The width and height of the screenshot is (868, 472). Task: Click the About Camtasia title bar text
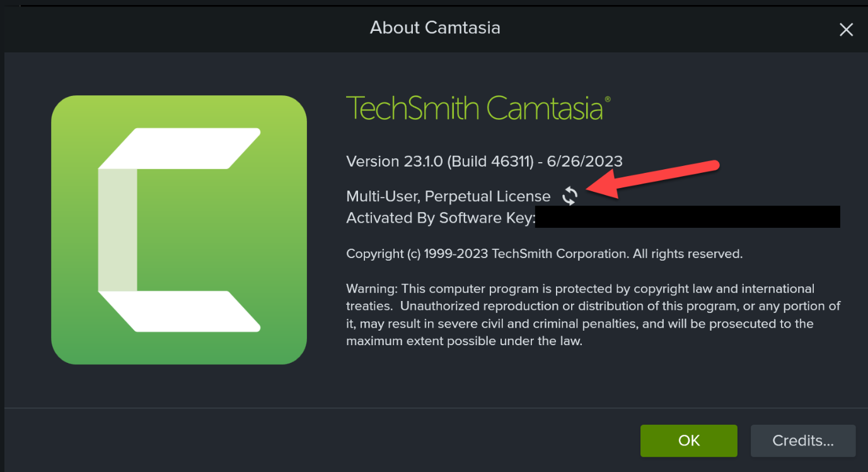click(435, 28)
